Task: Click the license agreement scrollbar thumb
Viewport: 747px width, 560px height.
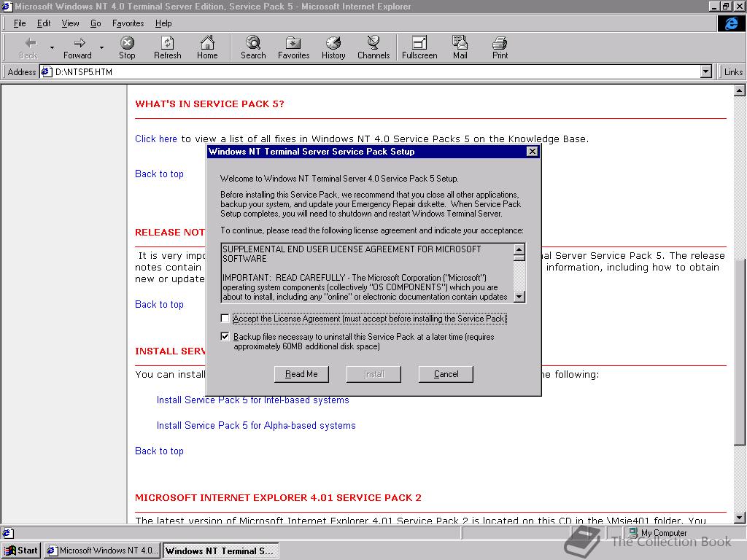Action: pyautogui.click(x=519, y=258)
